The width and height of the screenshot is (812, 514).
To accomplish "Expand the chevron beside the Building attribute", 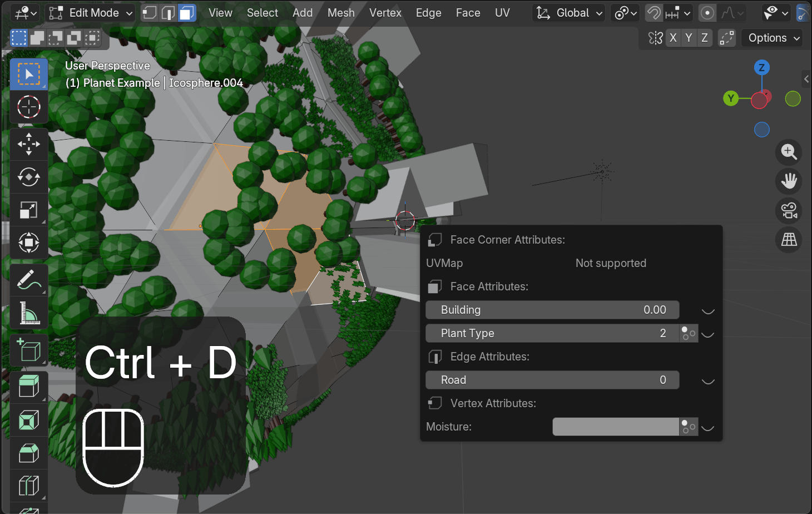I will coord(708,311).
